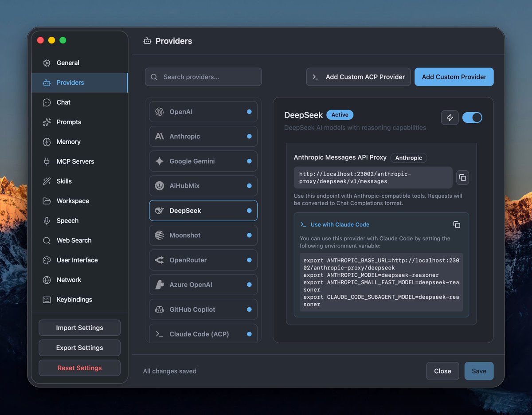Screen dimensions: 532x415
Task: Click the Google Gemini star icon
Action: click(x=160, y=161)
